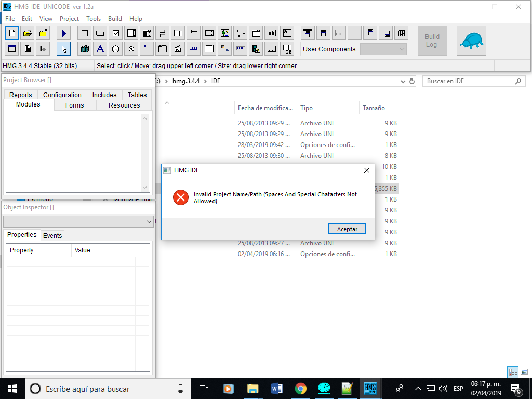Switch to the Reports tab
Viewport: 532px width, 399px height.
tap(21, 95)
